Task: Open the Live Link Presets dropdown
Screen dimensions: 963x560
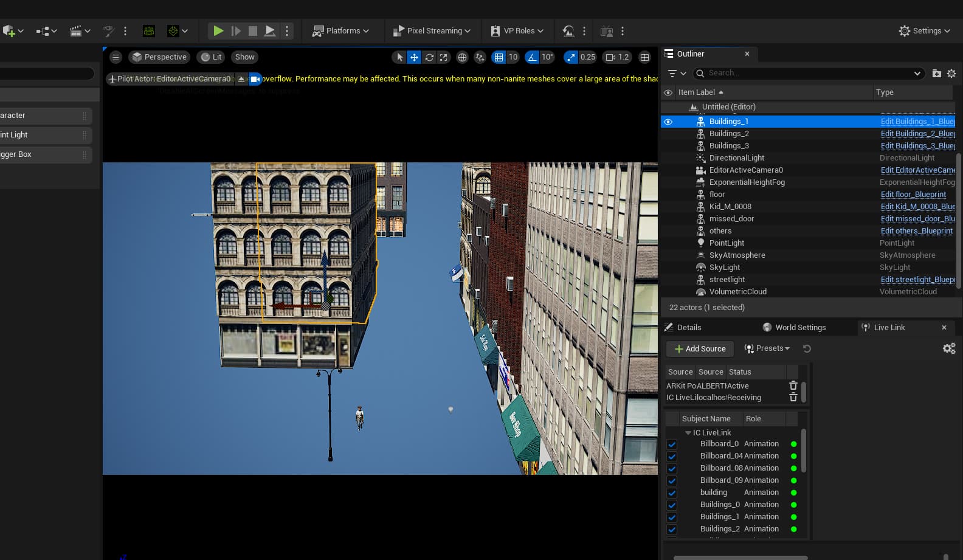Action: [767, 348]
